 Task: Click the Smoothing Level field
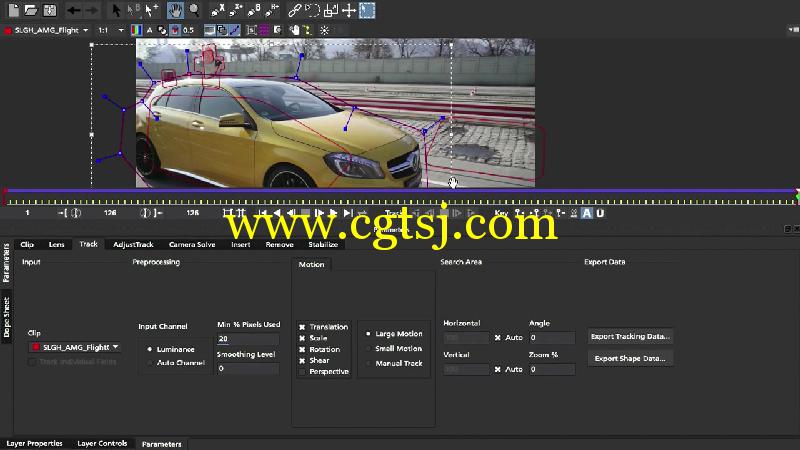[x=248, y=368]
